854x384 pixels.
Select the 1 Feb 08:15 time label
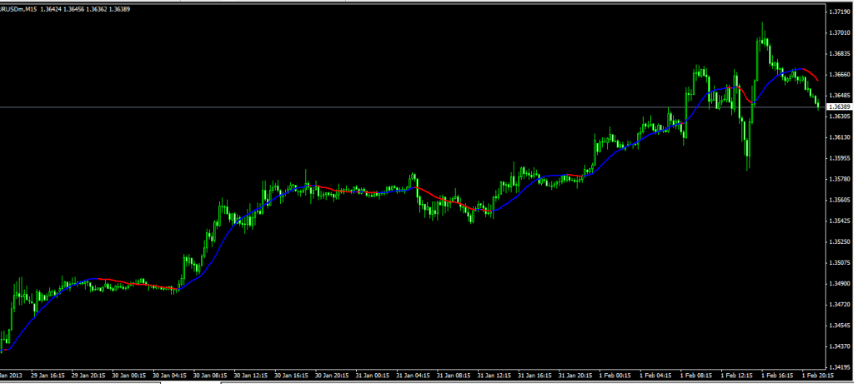click(697, 376)
